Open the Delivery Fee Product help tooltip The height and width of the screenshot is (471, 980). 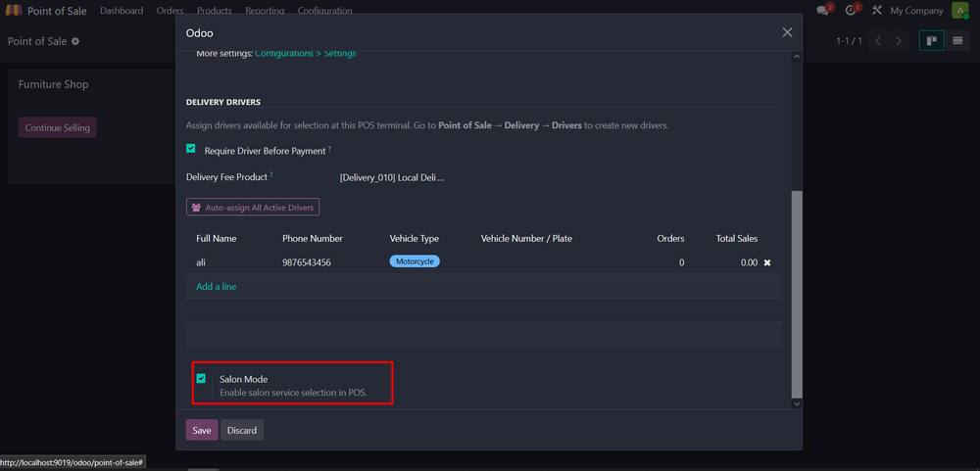[271, 175]
